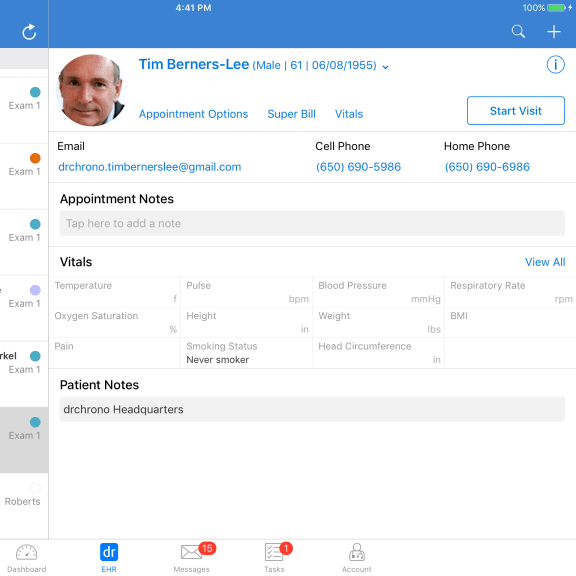Tap Tim Berners-Lee profile photo
The width and height of the screenshot is (576, 576).
point(91,90)
